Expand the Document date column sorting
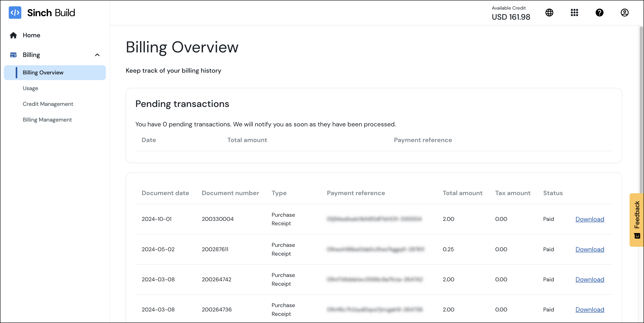The height and width of the screenshot is (323, 644). coord(165,193)
